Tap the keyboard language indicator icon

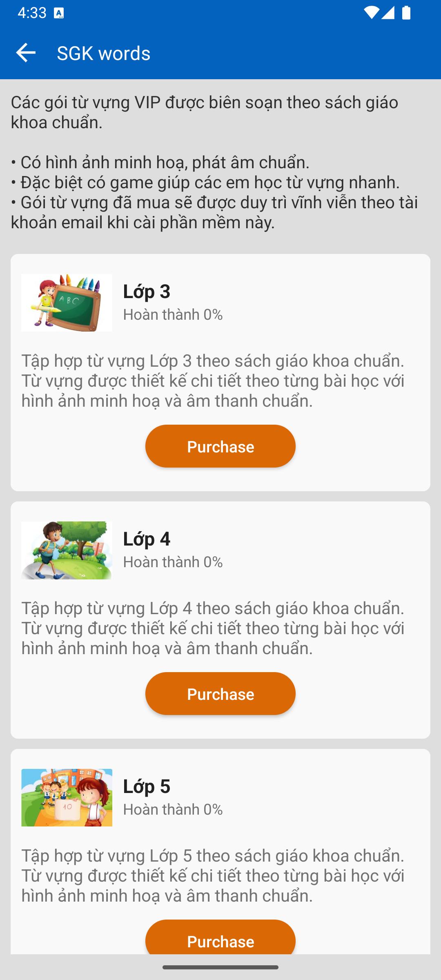click(x=59, y=13)
